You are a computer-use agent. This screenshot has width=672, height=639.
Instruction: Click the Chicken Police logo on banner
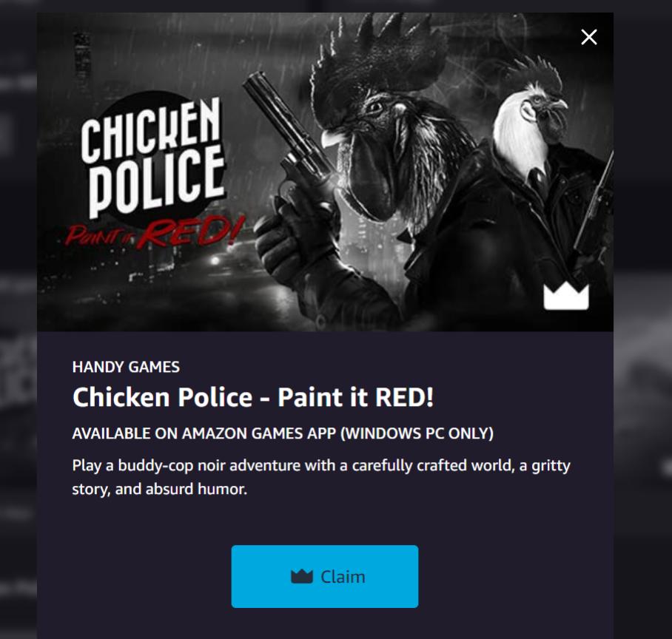coord(152,158)
